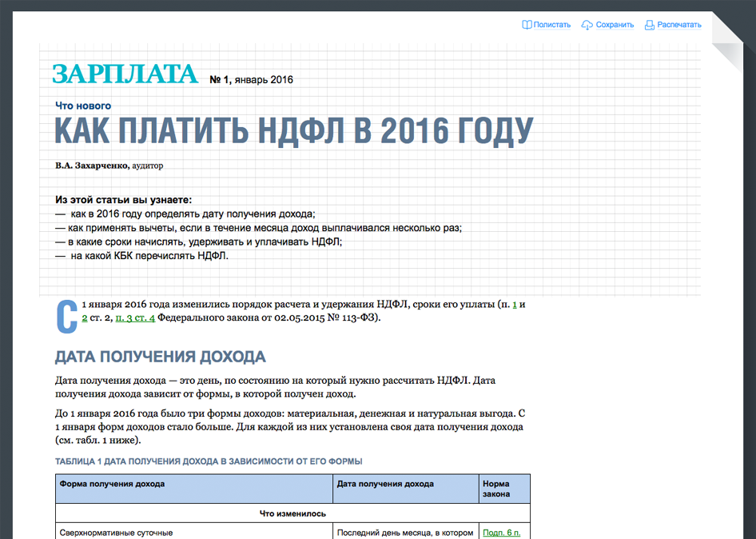Open the green link "1" after "п."

click(x=515, y=305)
